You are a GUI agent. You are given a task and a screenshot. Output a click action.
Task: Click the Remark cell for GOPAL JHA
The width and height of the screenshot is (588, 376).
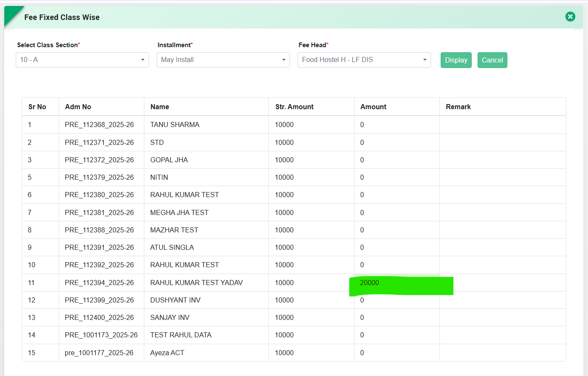click(503, 160)
